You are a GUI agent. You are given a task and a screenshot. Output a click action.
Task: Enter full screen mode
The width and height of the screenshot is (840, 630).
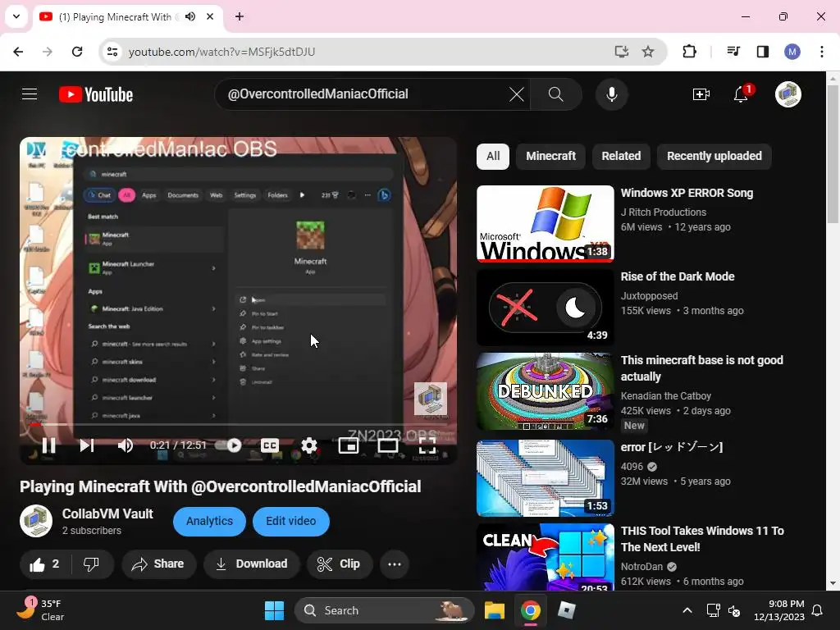tap(427, 445)
